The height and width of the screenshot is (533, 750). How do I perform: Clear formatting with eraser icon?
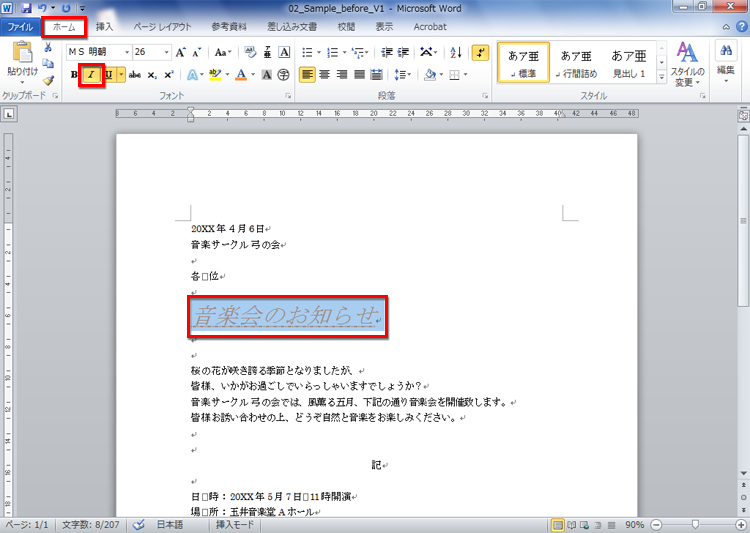click(x=250, y=52)
